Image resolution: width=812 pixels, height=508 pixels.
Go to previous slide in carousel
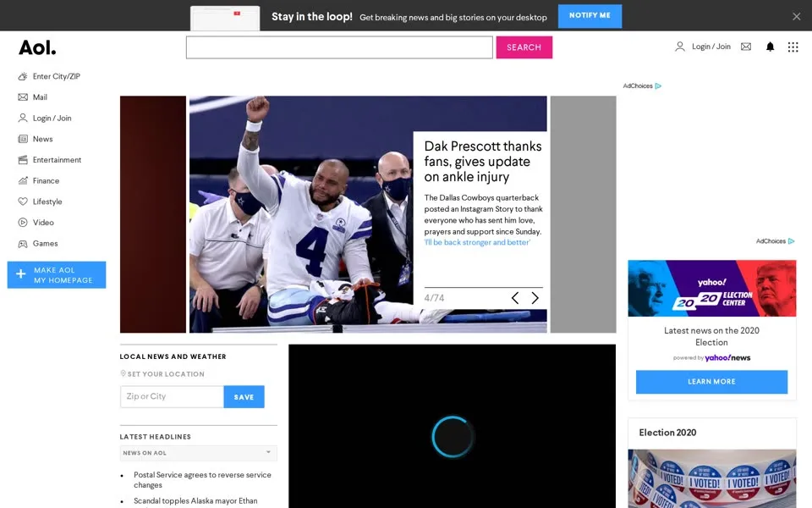coord(515,297)
